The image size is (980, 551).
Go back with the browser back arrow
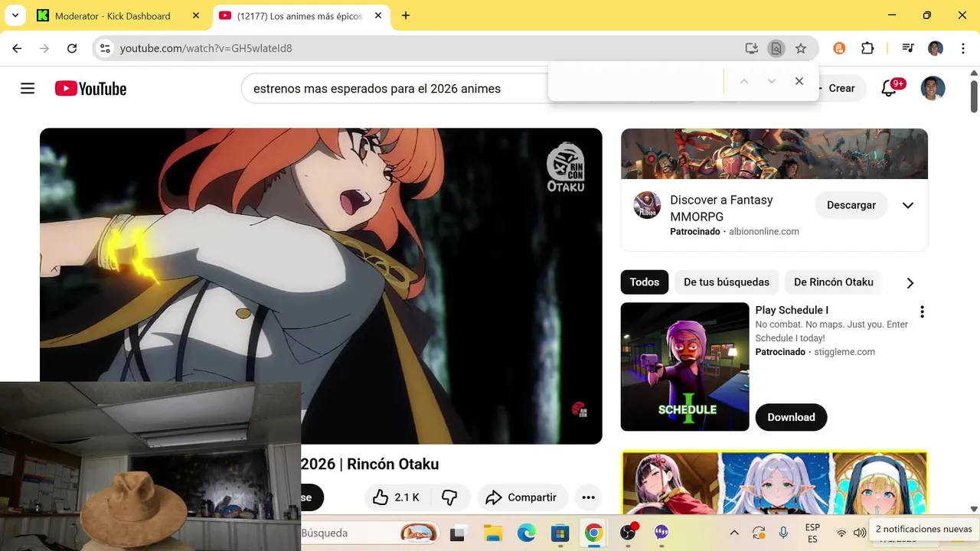[17, 48]
